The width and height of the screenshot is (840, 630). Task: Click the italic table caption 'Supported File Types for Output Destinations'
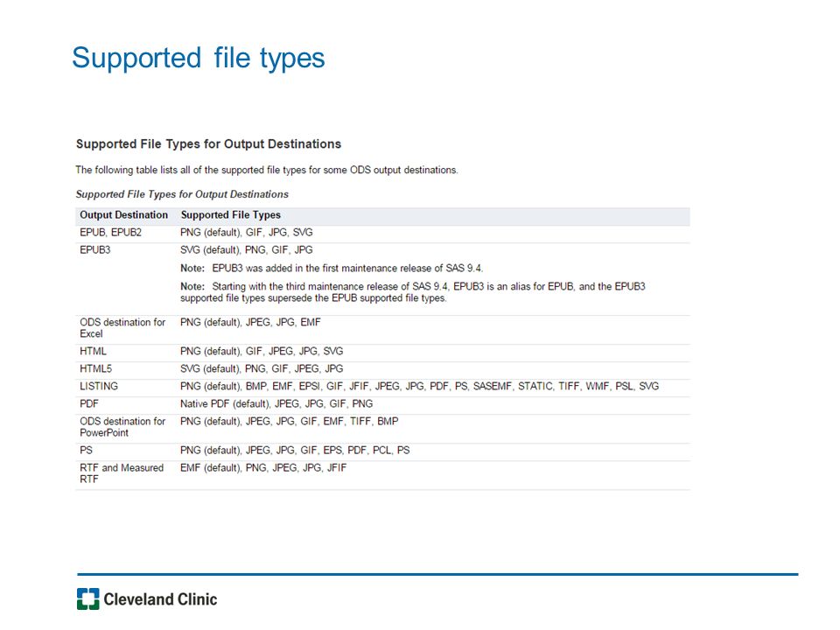pos(182,194)
